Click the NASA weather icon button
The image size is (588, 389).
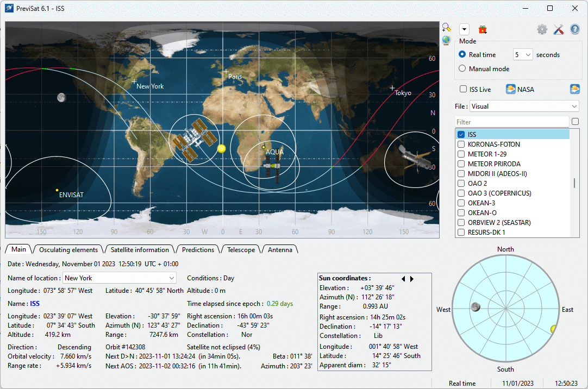(x=520, y=89)
